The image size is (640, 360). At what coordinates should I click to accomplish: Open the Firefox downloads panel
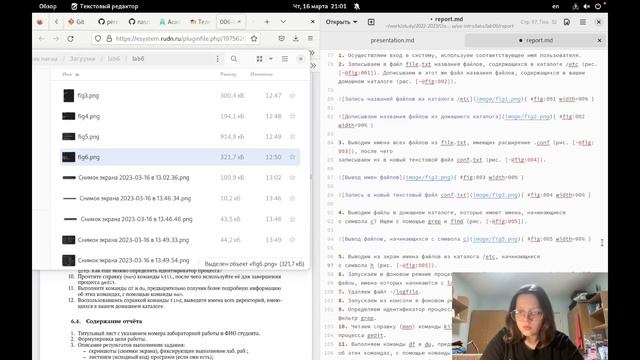pyautogui.click(x=296, y=38)
